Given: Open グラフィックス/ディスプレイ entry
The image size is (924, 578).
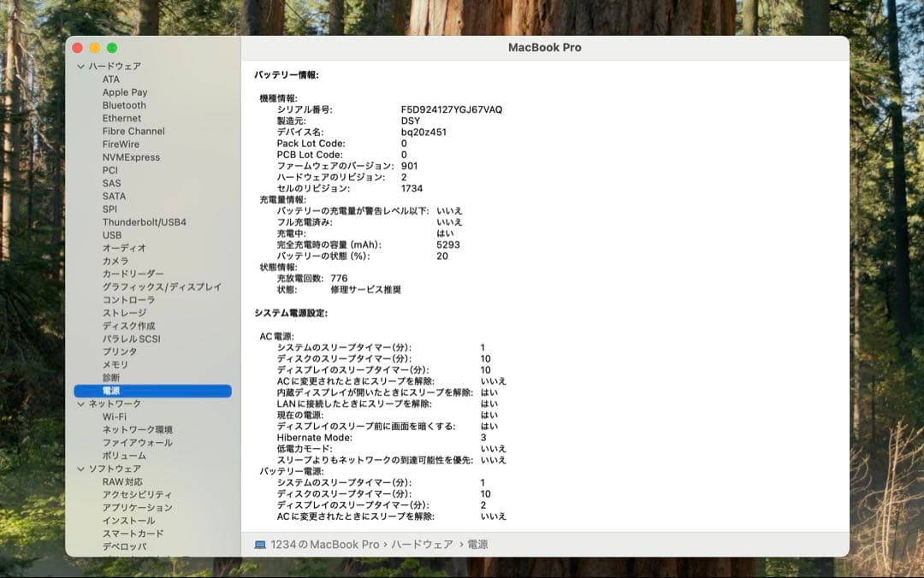Looking at the screenshot, I should [162, 287].
